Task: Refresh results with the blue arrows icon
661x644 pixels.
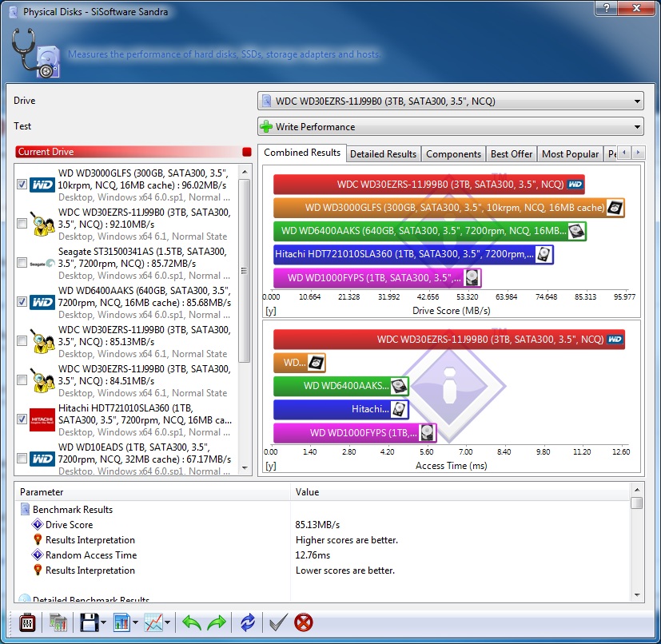Action: coord(248,622)
